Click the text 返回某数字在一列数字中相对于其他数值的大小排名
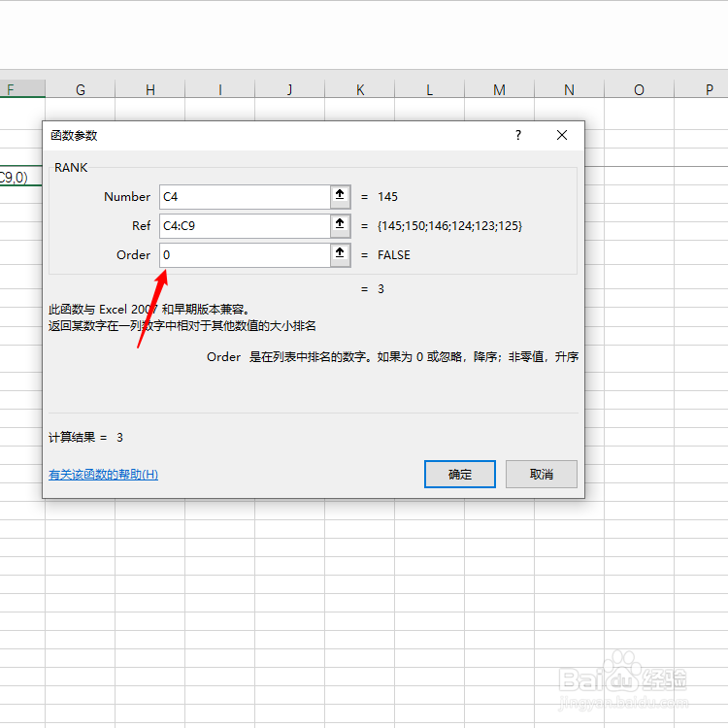728x728 pixels. tap(182, 326)
